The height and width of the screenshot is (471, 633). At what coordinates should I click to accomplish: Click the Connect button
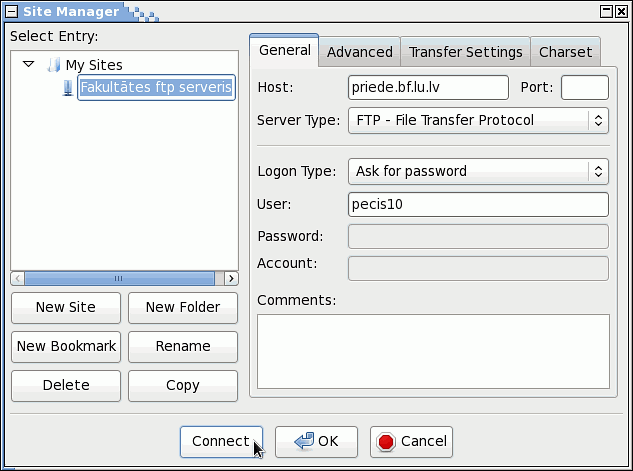point(221,442)
